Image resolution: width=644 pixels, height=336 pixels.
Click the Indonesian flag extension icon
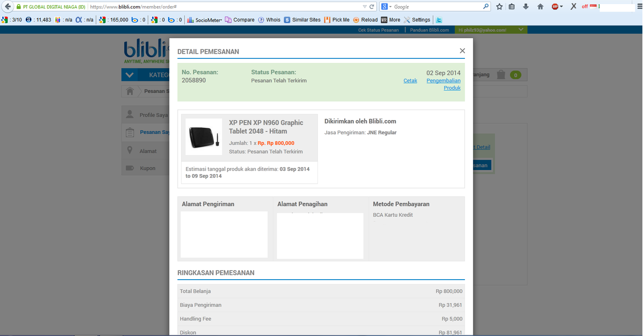(x=593, y=6)
